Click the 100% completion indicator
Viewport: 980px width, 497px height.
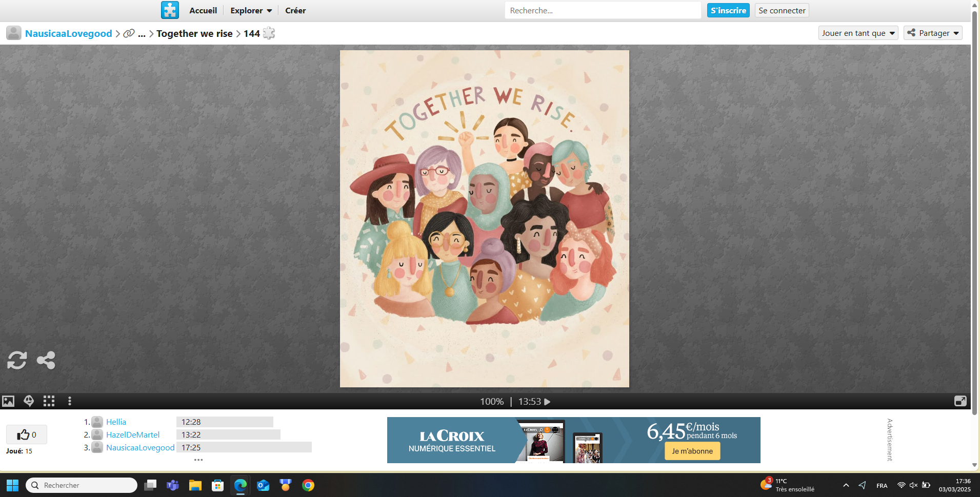click(492, 402)
